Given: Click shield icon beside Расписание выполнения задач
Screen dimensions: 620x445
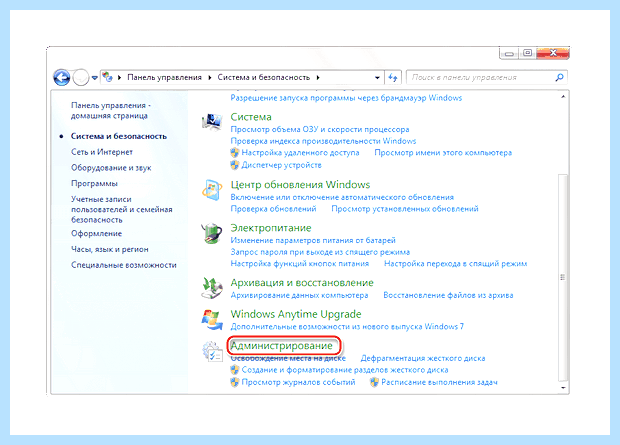Looking at the screenshot, I should [374, 382].
